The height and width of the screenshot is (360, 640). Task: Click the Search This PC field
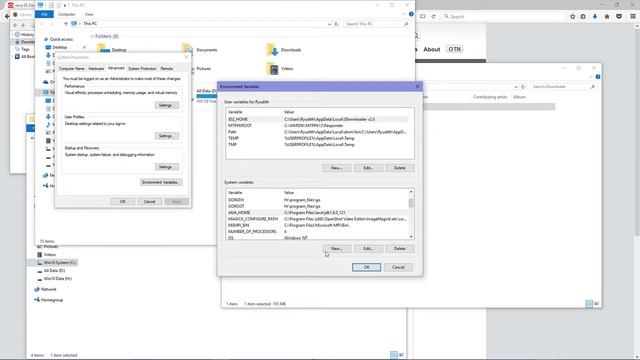(376, 24)
